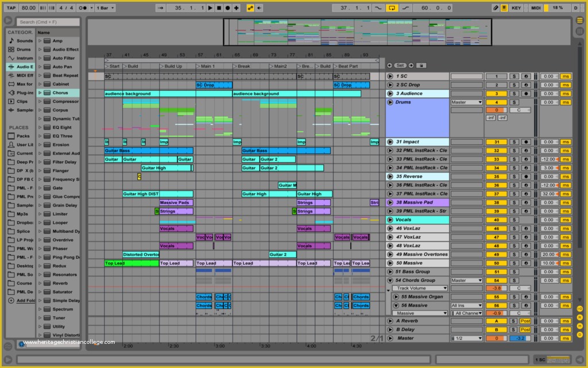Open Track Volume automation chooser dropdown

(x=420, y=289)
